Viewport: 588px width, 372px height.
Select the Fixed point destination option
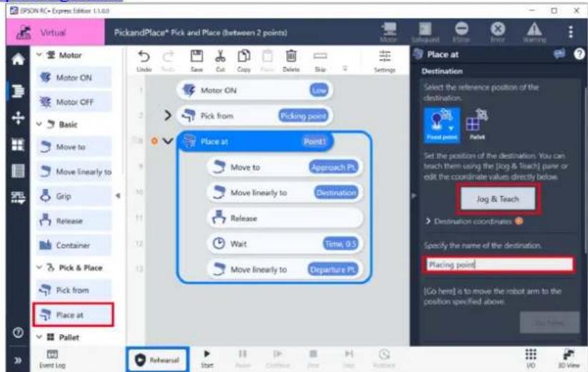[x=442, y=125]
